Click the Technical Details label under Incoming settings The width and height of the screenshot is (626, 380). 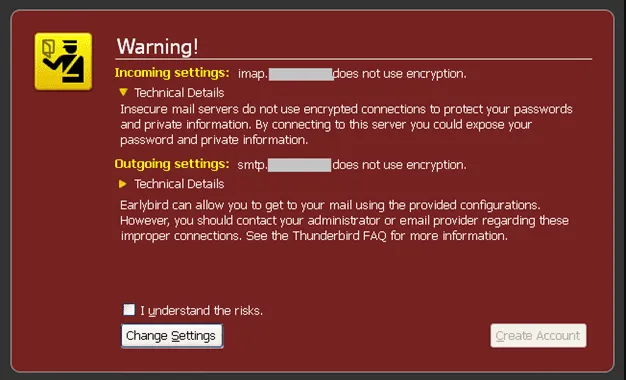pyautogui.click(x=179, y=93)
